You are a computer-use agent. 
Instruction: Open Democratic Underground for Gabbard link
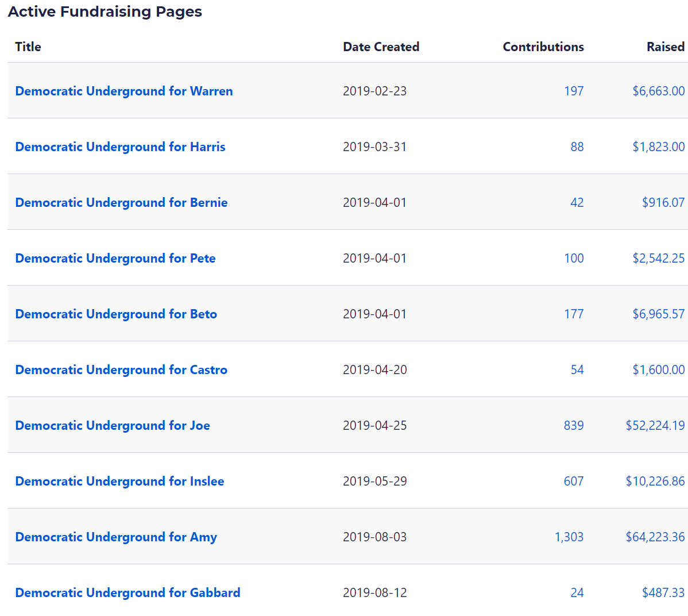coord(127,592)
